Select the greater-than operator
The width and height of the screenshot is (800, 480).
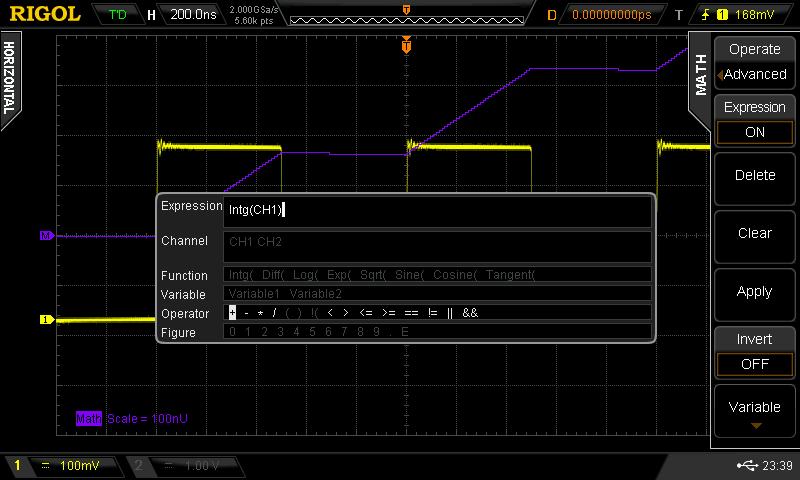pos(345,313)
